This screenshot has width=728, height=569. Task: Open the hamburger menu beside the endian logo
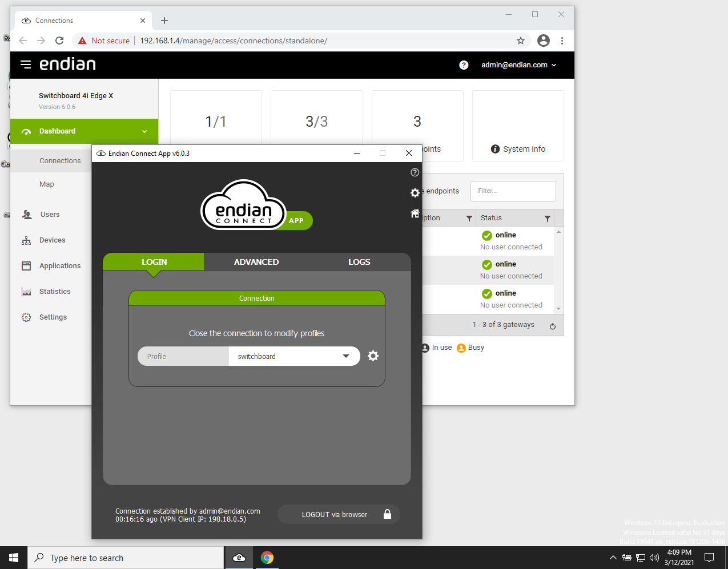click(x=26, y=64)
